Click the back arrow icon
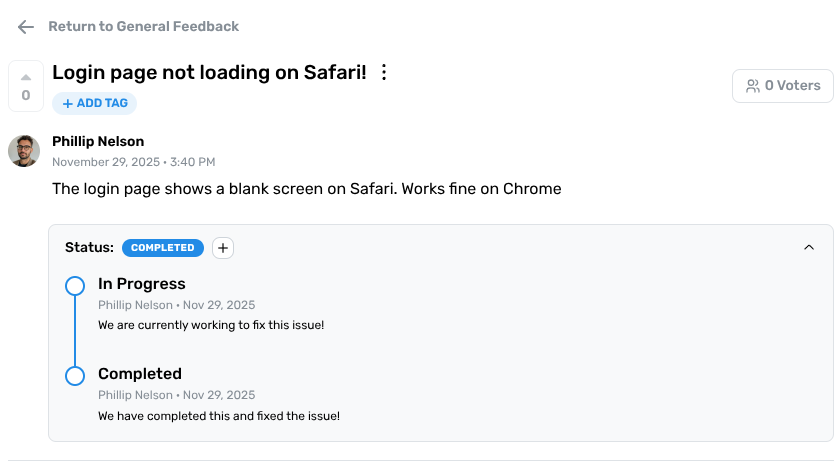The width and height of the screenshot is (837, 471). click(26, 27)
